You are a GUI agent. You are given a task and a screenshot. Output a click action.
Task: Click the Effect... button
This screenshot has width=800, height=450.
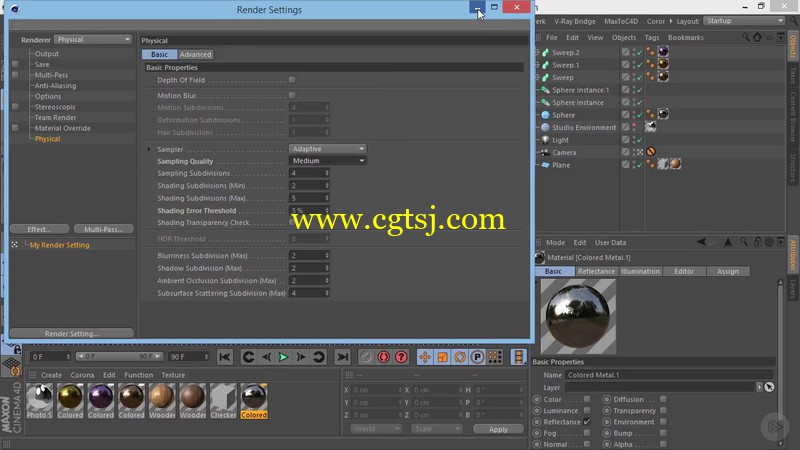click(39, 229)
